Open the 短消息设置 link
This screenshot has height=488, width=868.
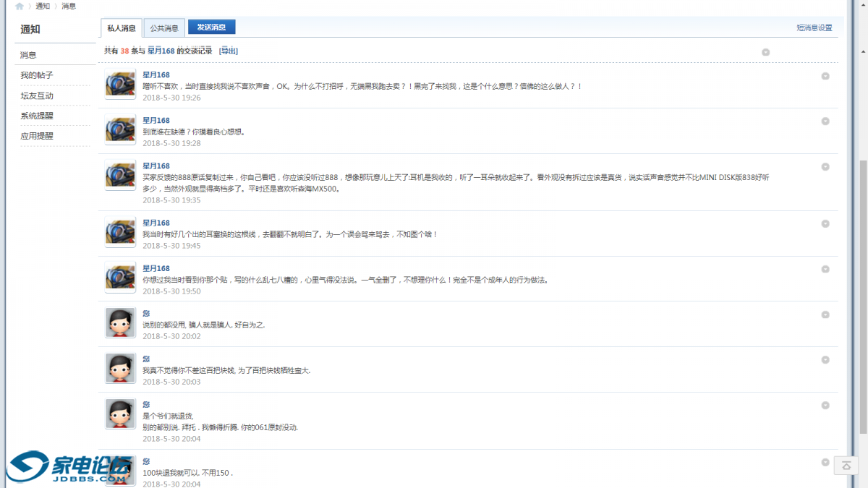814,28
